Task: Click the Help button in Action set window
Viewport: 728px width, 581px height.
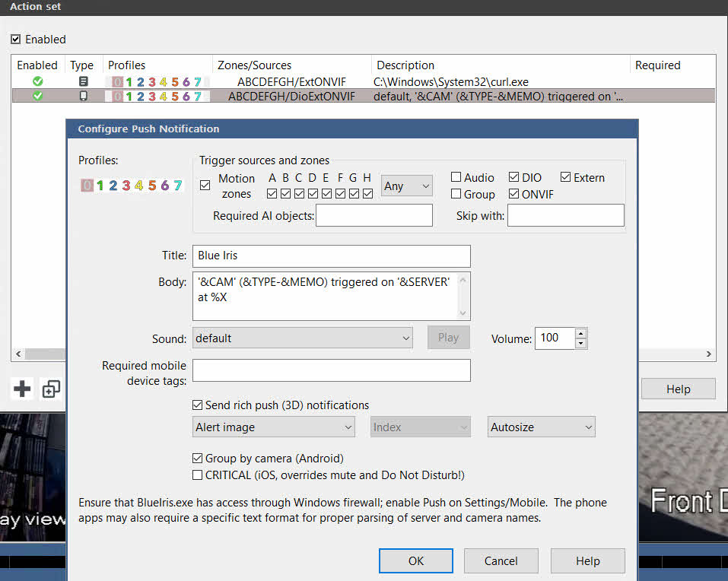Action: (679, 389)
